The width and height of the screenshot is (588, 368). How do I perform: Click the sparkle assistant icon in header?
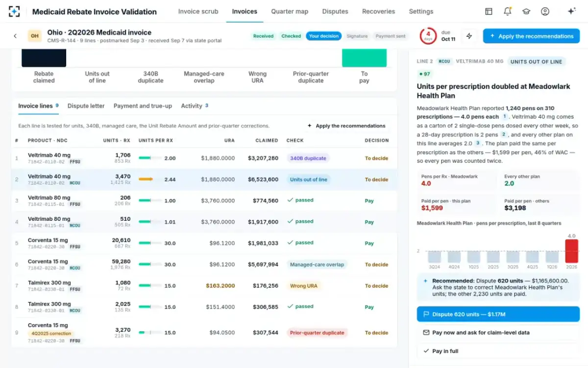click(x=571, y=11)
